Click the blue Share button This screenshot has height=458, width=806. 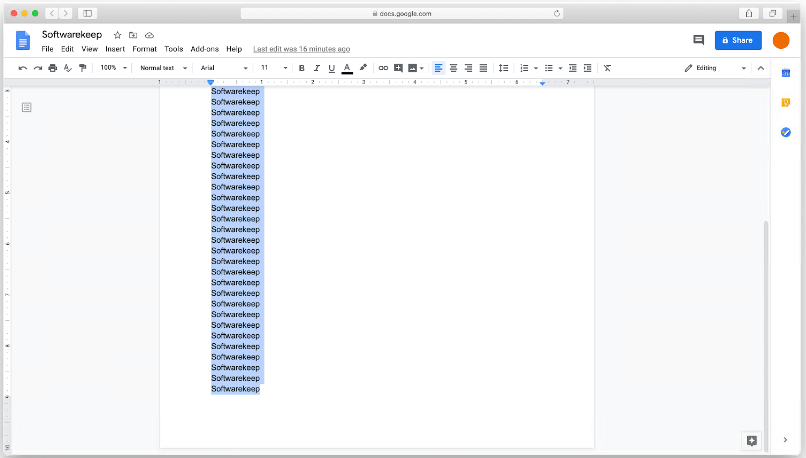click(x=738, y=40)
